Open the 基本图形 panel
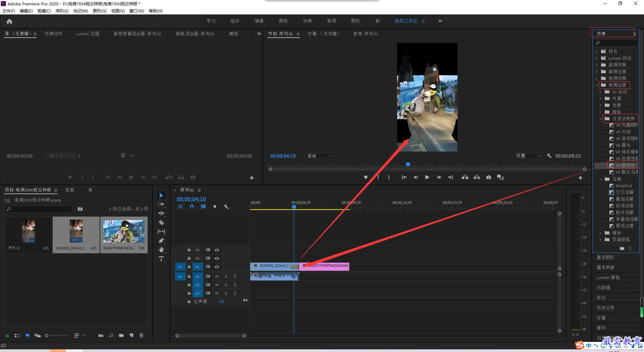The image size is (644, 352). 605,257
